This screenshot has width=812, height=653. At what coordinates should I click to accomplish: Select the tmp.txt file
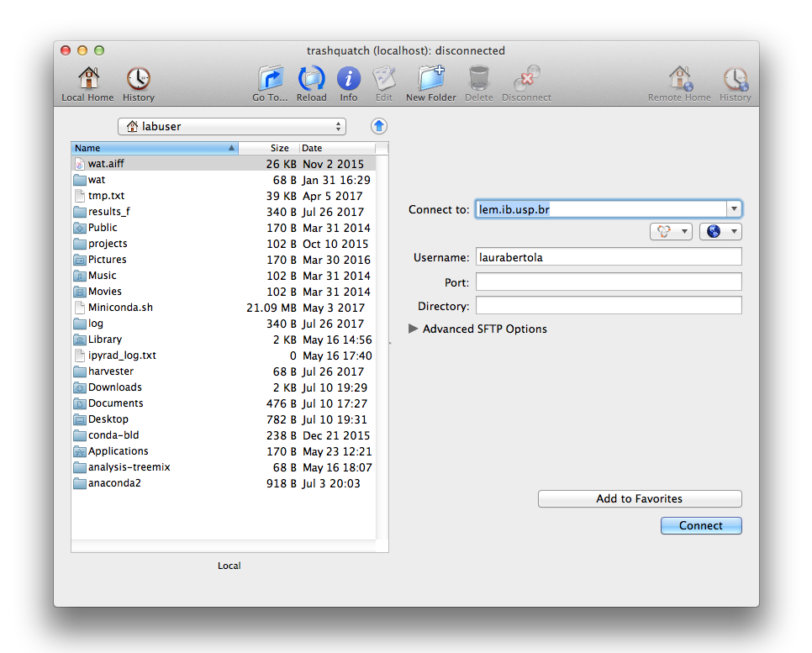click(224, 196)
